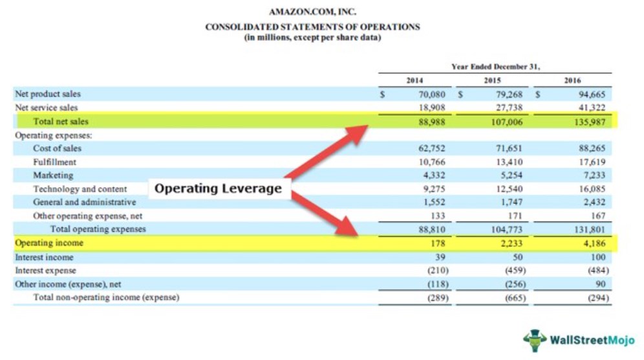This screenshot has height=360, width=644.
Task: Click the 2016 column header
Action: pos(572,80)
